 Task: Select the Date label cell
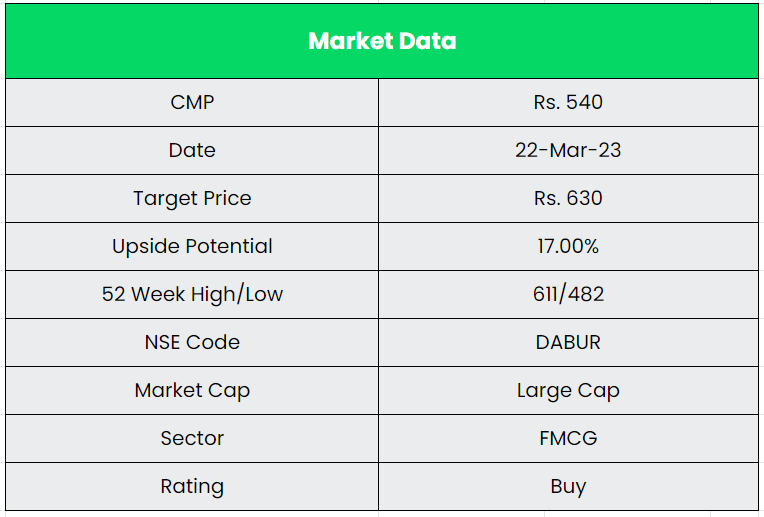click(192, 150)
